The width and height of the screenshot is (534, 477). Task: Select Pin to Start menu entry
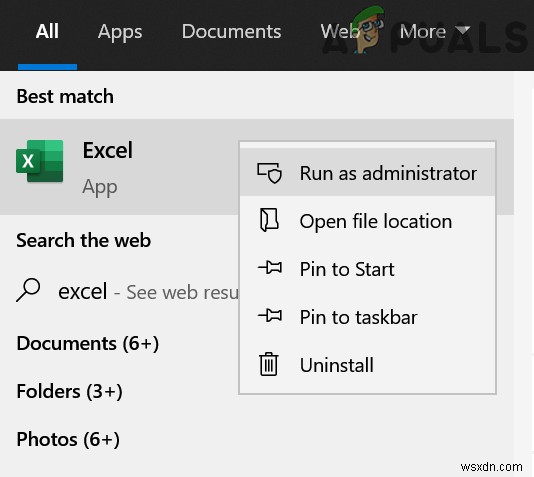tap(367, 268)
